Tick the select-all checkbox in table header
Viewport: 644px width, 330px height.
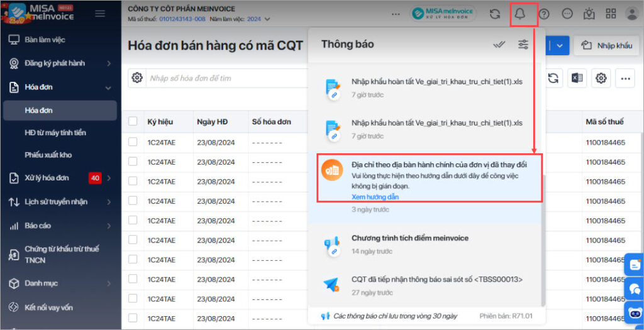pos(133,121)
